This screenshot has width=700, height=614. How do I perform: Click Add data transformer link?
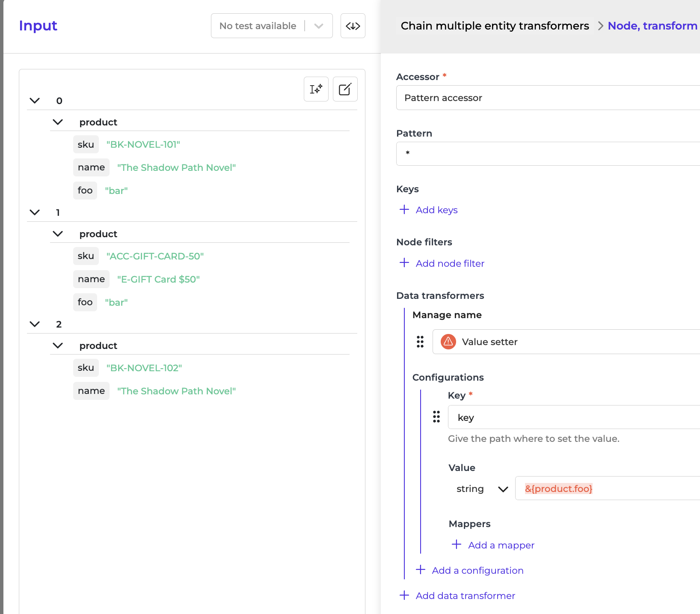click(465, 596)
